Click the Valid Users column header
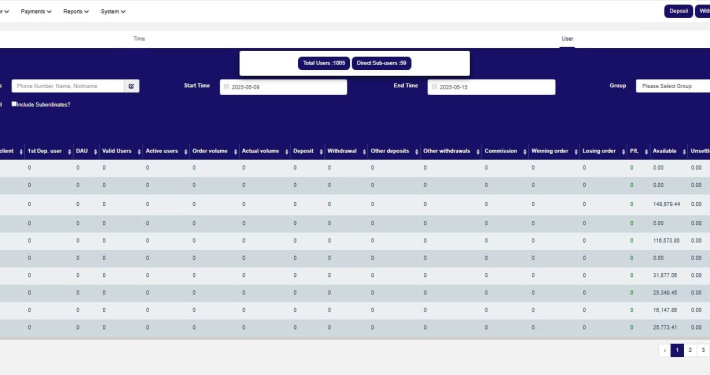Viewport: 710px width, 375px height. (x=117, y=151)
